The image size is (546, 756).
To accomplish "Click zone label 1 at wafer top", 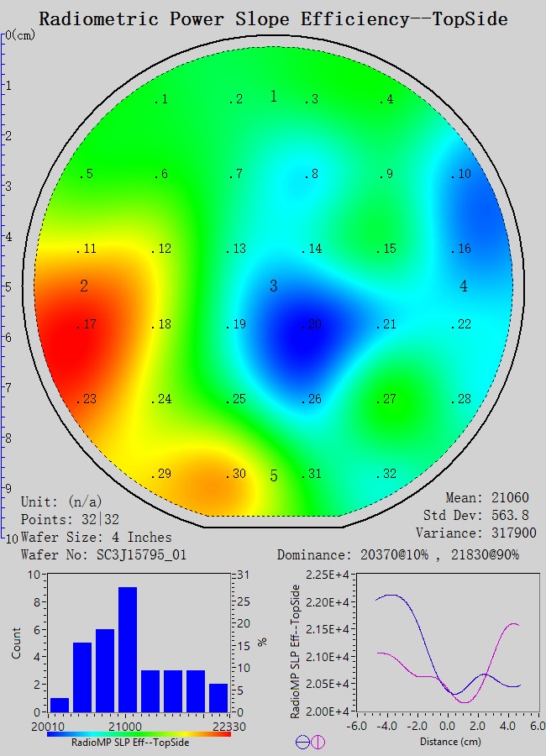I will tap(273, 97).
